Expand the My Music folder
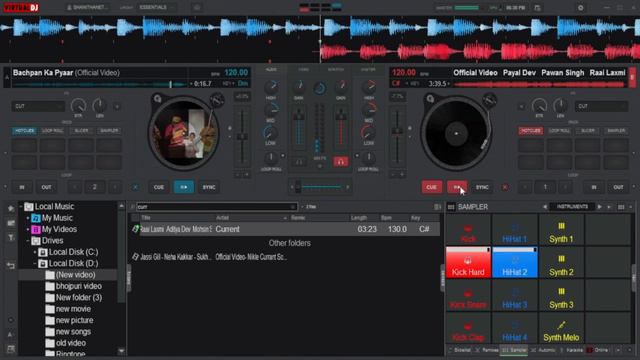This screenshot has height=360, width=640. click(x=28, y=218)
